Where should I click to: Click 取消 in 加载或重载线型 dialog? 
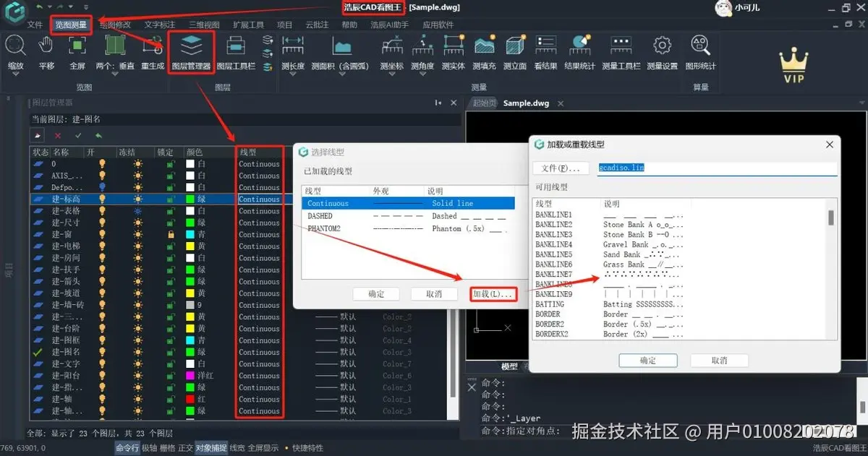click(x=719, y=360)
